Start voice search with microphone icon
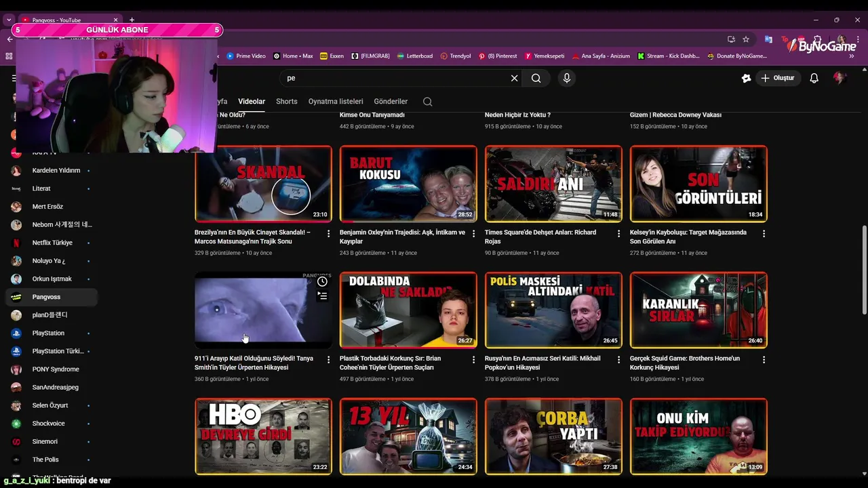The width and height of the screenshot is (868, 488). click(567, 78)
